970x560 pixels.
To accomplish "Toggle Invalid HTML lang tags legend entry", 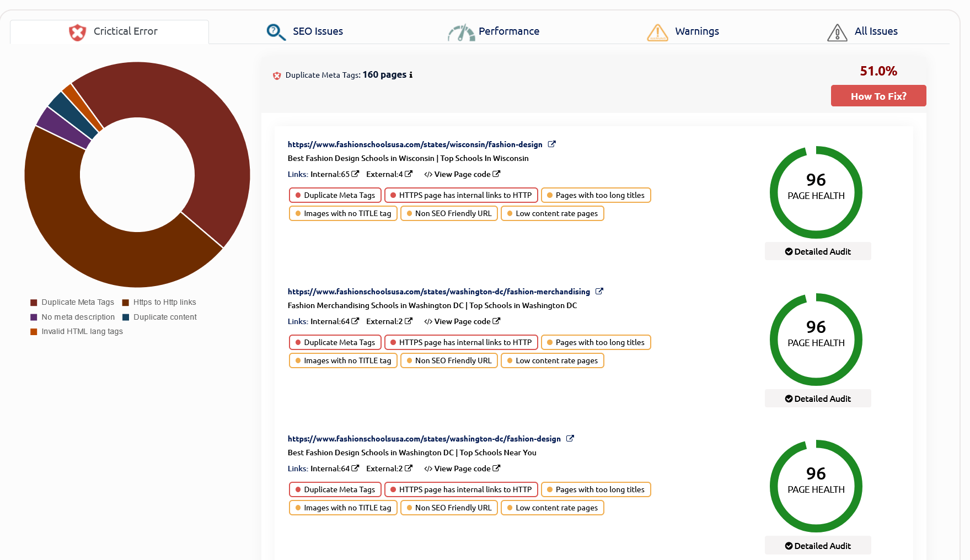I will click(77, 331).
